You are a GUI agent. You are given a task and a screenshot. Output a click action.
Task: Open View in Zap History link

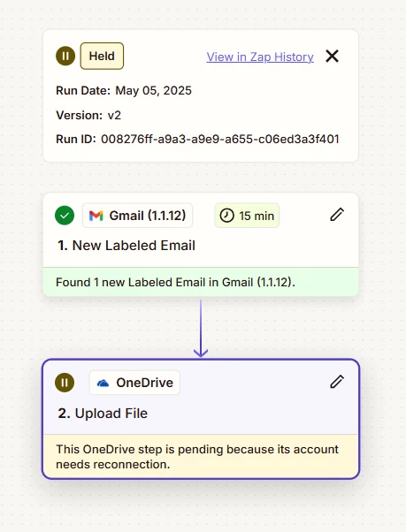260,57
